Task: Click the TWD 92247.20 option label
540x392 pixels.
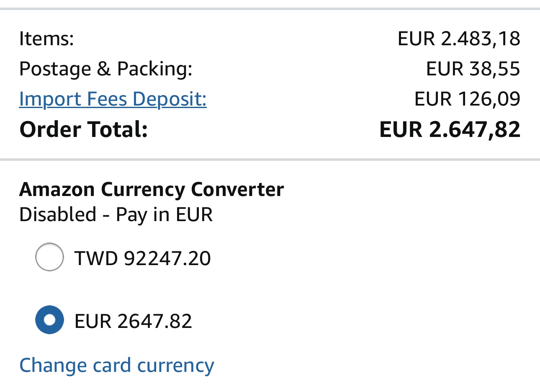Action: (x=142, y=258)
